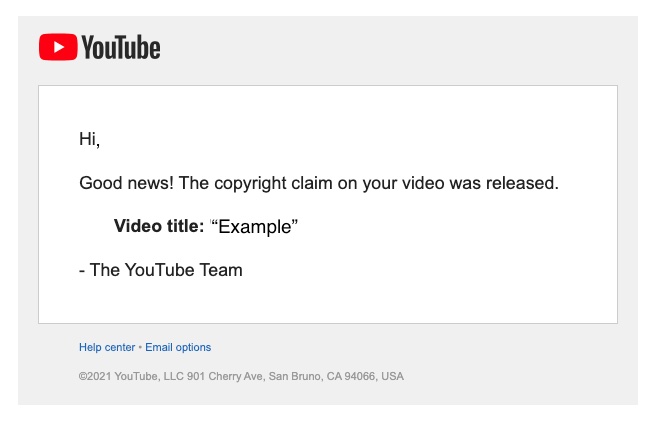Open the Help center link
664x425 pixels.
(107, 347)
